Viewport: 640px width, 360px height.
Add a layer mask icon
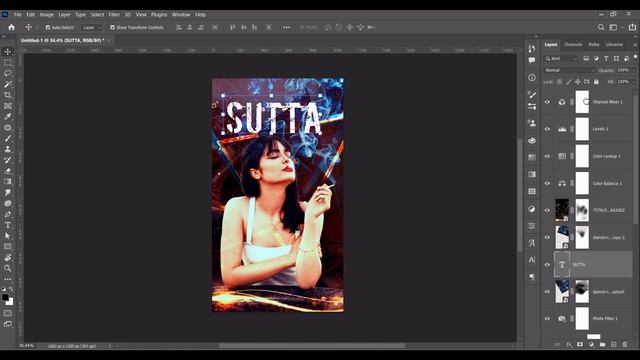(580, 344)
